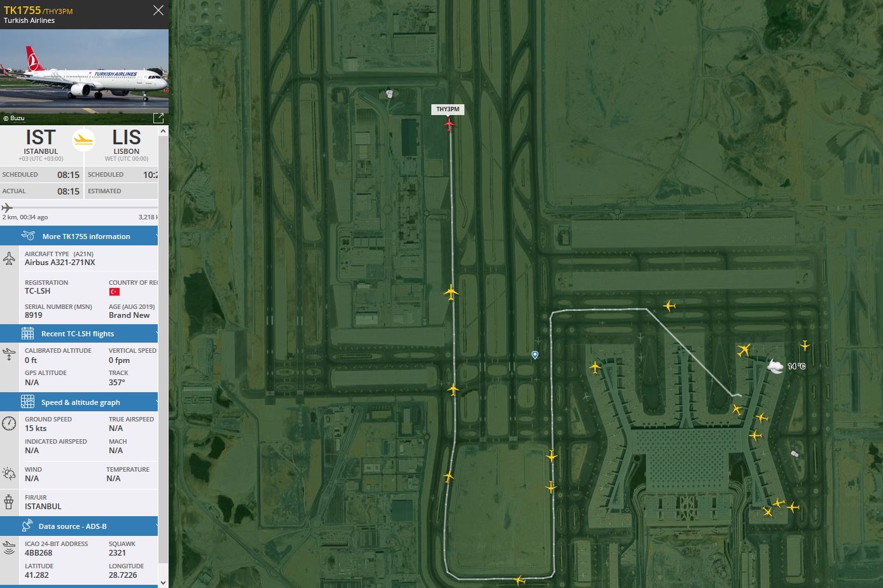Image resolution: width=883 pixels, height=588 pixels.
Task: Open the Speed & altitude graph section
Action: 79,402
